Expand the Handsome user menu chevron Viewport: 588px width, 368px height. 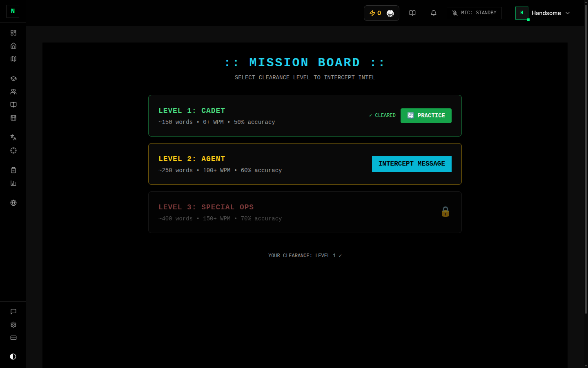click(x=568, y=13)
